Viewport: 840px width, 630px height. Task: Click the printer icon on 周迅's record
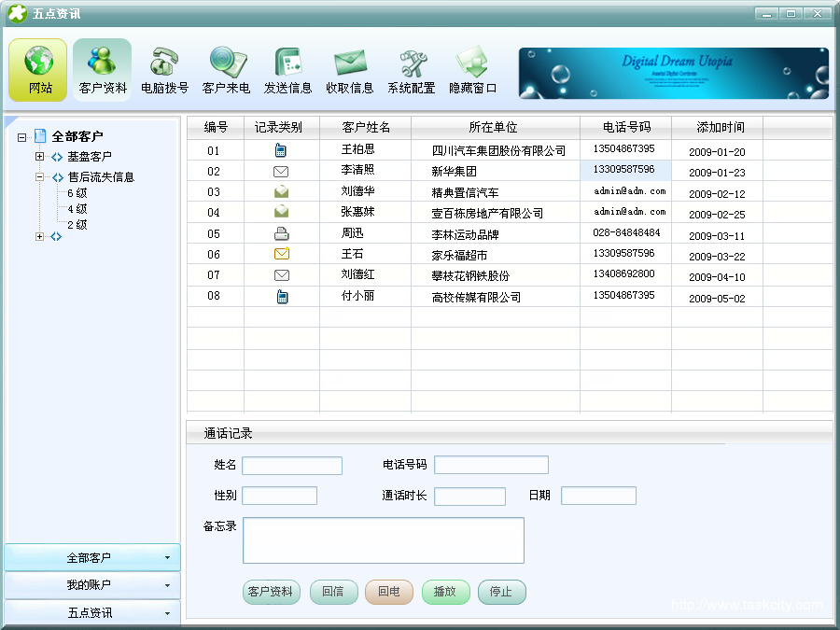point(281,232)
